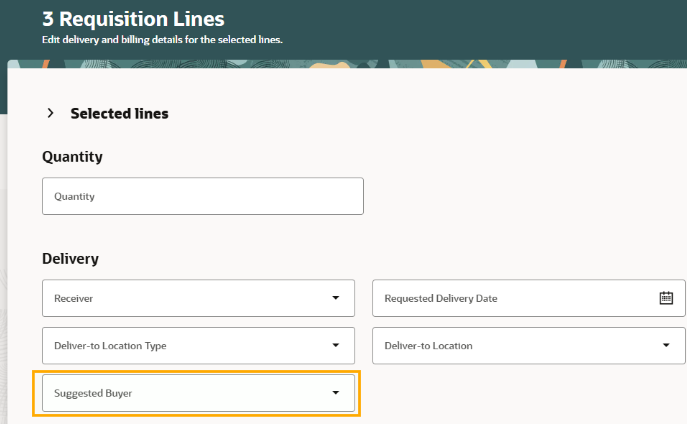The width and height of the screenshot is (687, 424).
Task: Open the Deliver-to Location dropdown arrow
Action: coord(666,346)
